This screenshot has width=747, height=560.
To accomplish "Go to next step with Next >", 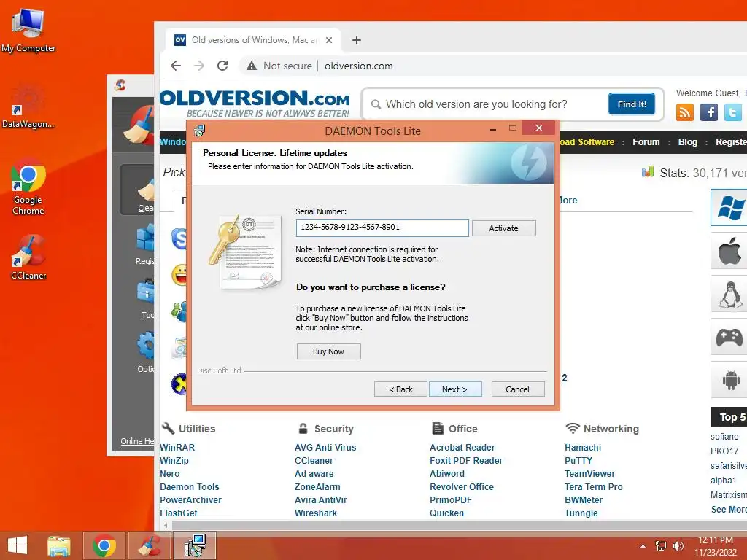I will 455,389.
